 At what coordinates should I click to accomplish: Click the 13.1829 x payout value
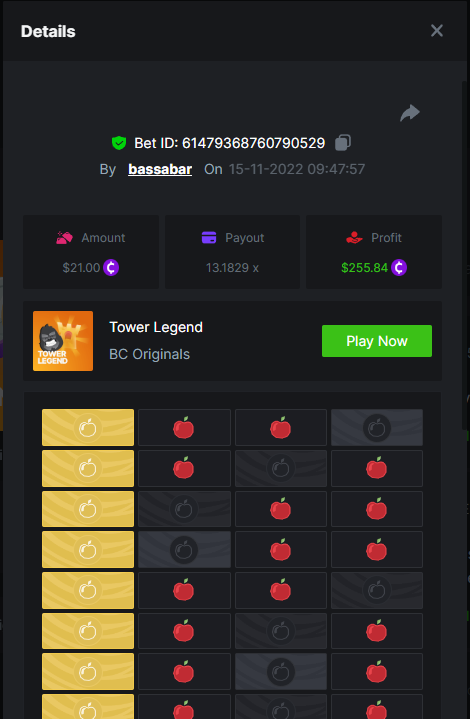232,267
